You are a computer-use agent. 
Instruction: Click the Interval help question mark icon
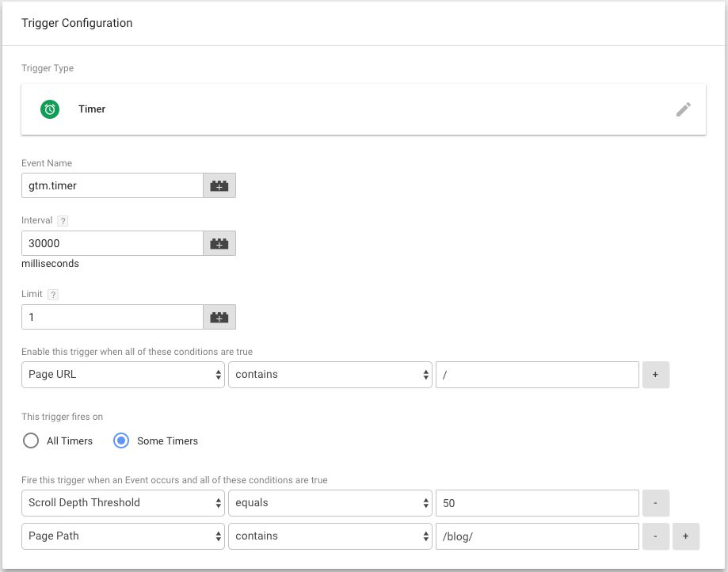pos(63,221)
